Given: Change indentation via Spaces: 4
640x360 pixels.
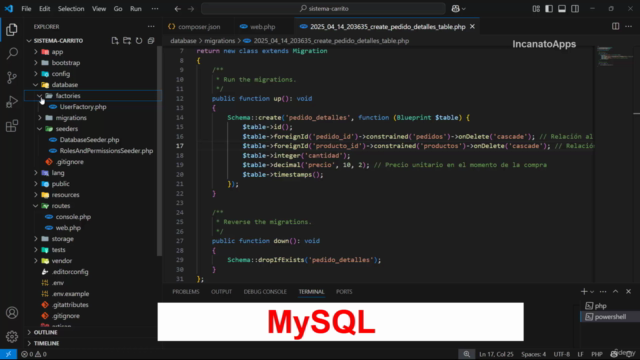Looking at the screenshot, I should coord(533,354).
